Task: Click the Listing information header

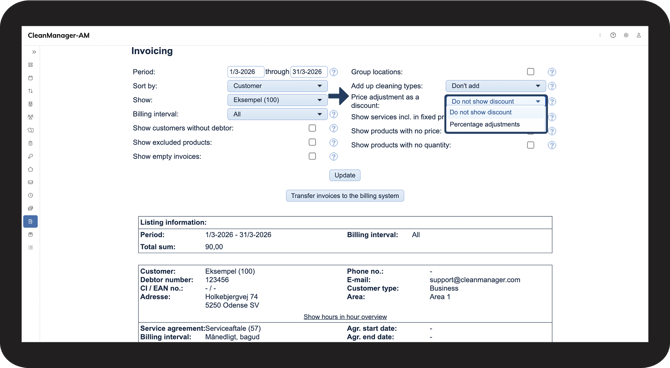Action: 173,222
